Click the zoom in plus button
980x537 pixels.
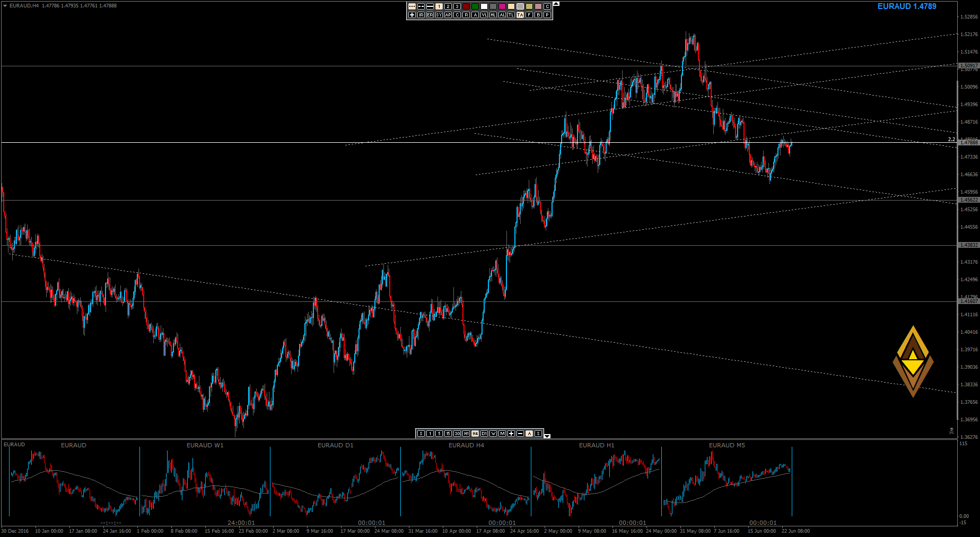tap(511, 434)
